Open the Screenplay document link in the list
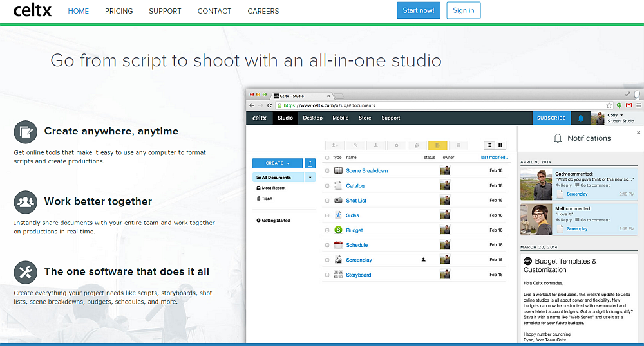The image size is (644, 346). [359, 260]
